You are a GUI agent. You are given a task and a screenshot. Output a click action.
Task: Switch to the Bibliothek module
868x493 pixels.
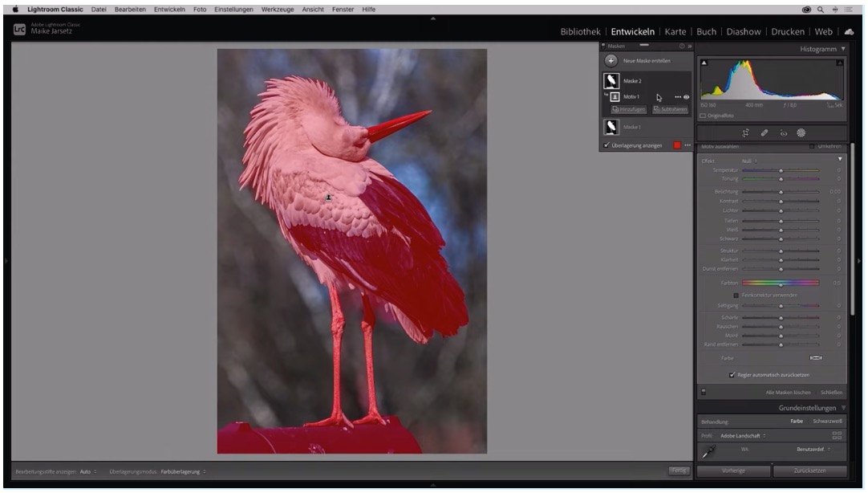coord(580,31)
